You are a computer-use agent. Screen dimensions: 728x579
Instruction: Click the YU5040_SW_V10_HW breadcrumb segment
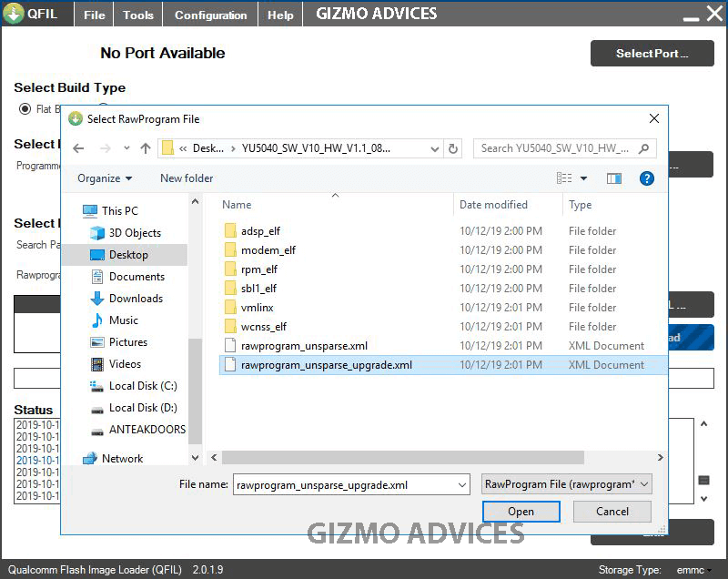click(x=316, y=148)
